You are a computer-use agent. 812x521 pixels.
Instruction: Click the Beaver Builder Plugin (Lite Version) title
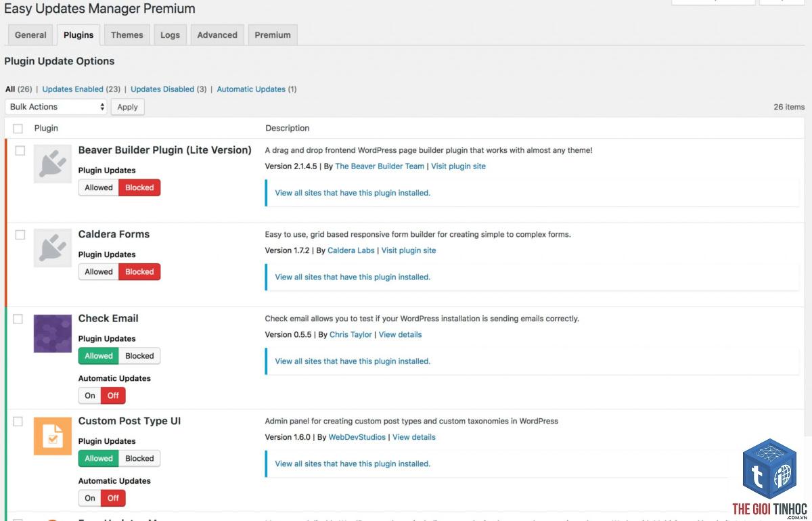tap(164, 150)
